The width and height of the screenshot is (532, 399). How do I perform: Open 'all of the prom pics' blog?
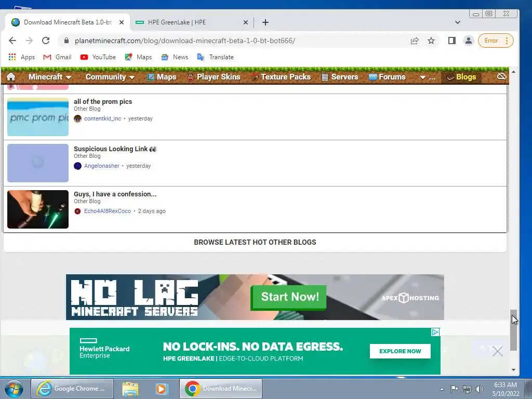point(103,101)
